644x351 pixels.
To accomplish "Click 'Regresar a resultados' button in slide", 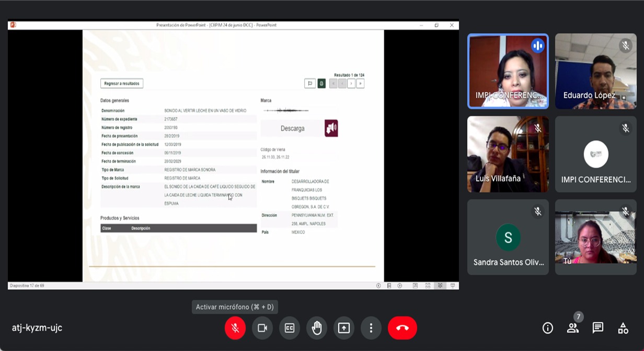I will (x=122, y=84).
